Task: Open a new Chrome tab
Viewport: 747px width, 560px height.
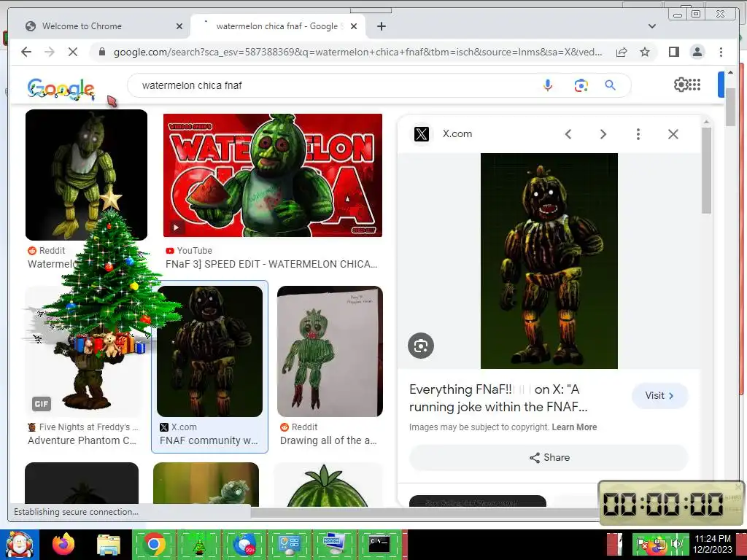Action: point(381,26)
